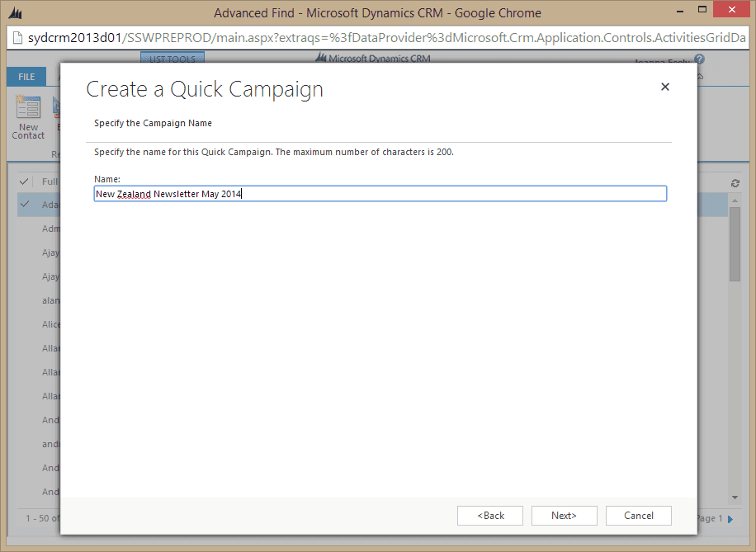The image size is (756, 552).
Task: Proceed with the Next> button
Action: click(x=565, y=516)
